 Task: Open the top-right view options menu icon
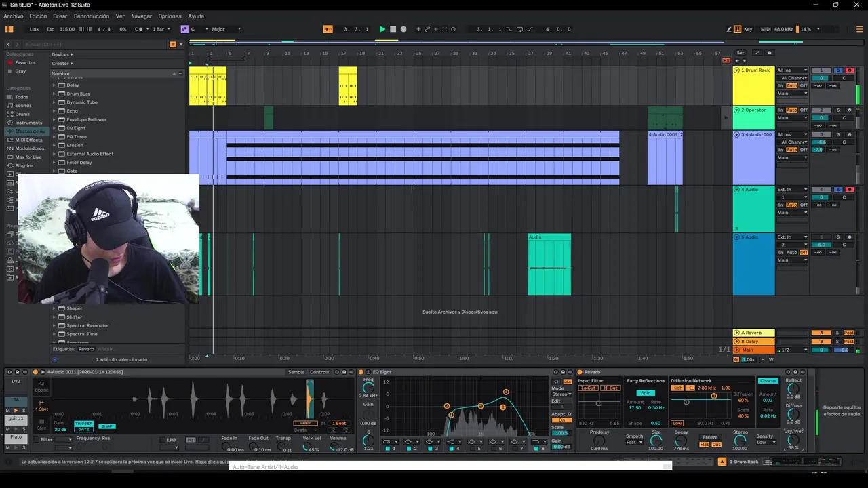point(860,29)
